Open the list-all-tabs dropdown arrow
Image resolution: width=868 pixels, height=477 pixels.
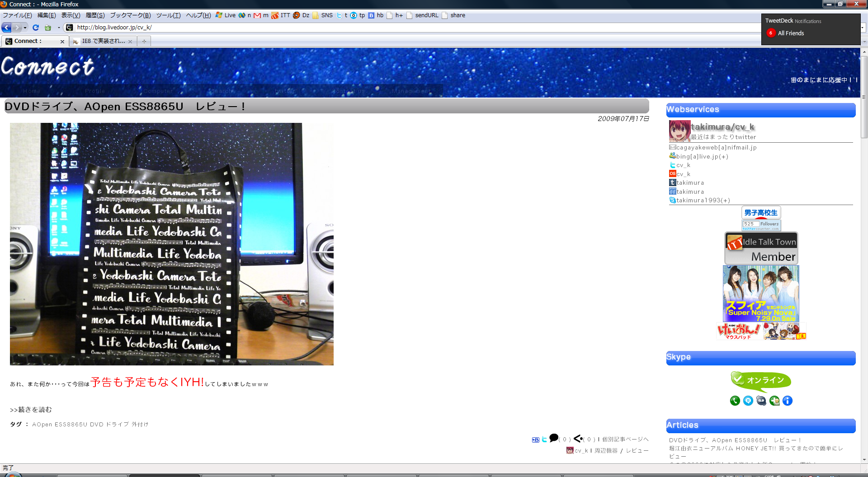[x=864, y=42]
